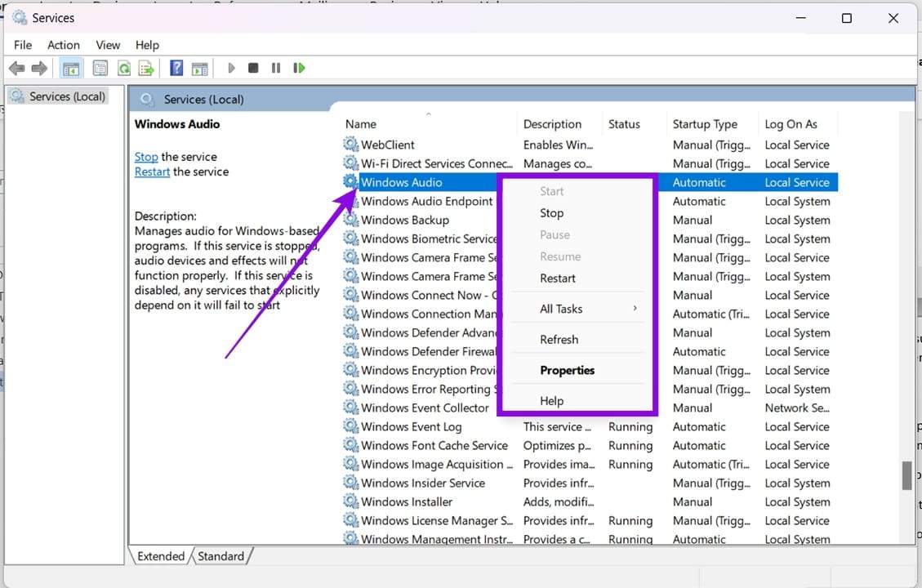The height and width of the screenshot is (588, 922).
Task: Click gear icon beside Windows Font Cache Service
Action: pos(351,445)
